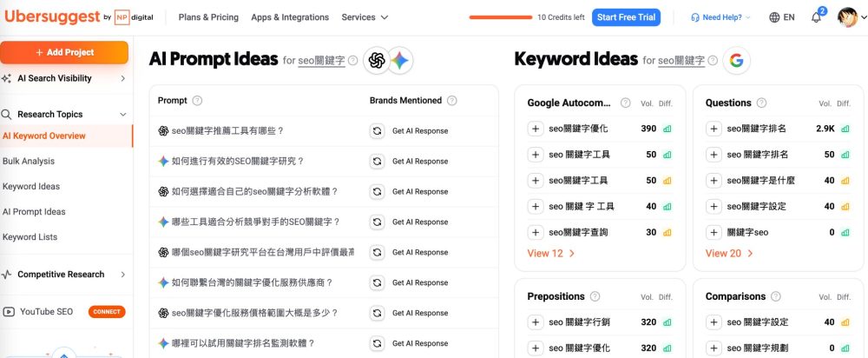Open notifications bell icon
The width and height of the screenshot is (868, 358).
(816, 17)
